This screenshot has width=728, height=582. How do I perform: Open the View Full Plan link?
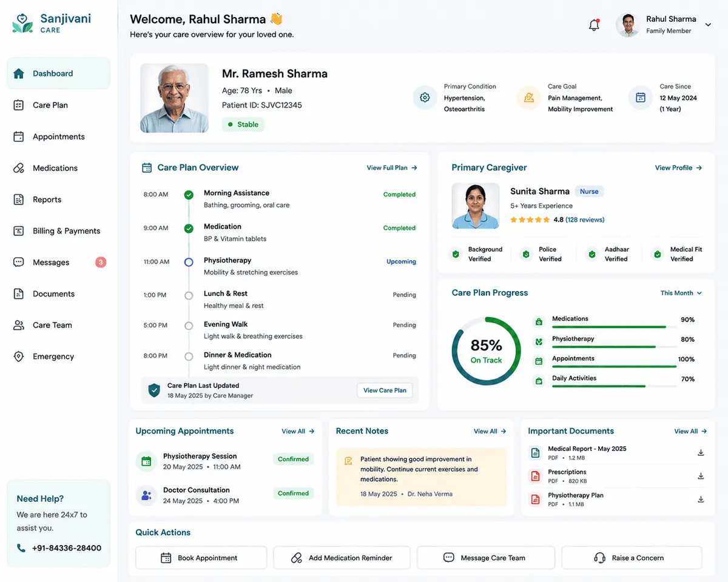[x=392, y=168]
